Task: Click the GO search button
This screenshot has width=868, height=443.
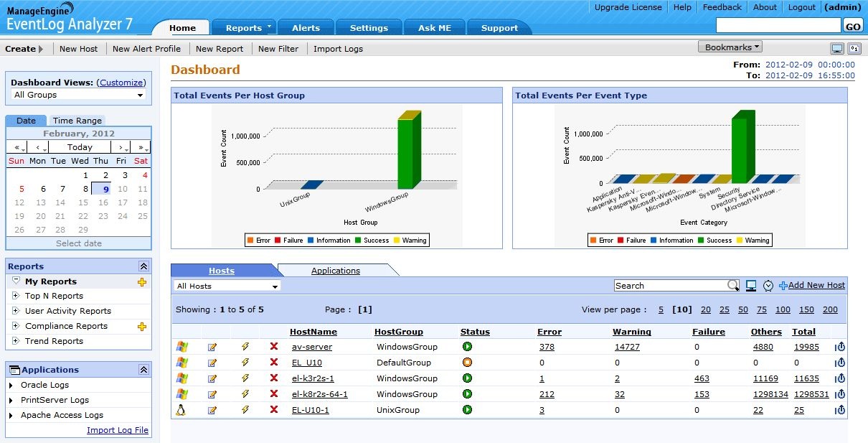Action: click(x=852, y=26)
